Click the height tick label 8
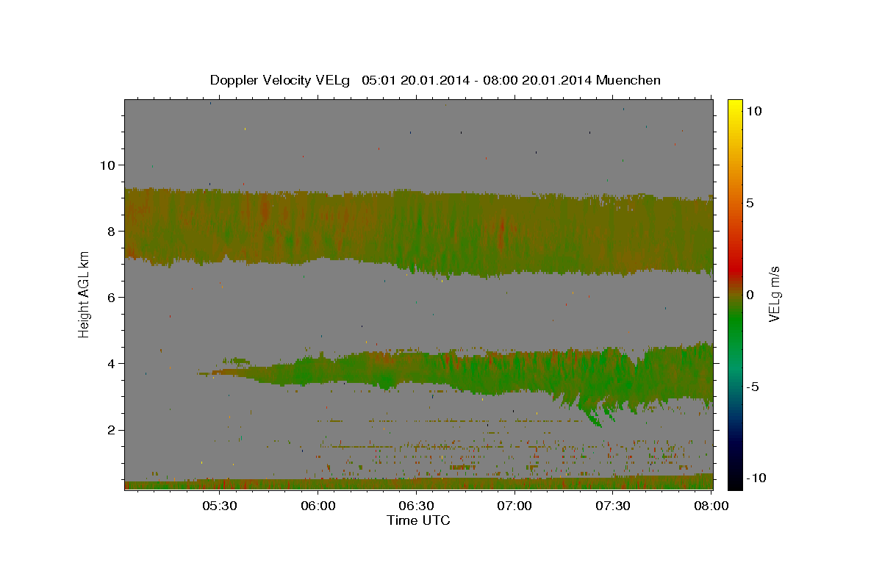This screenshot has width=882, height=588. coord(111,231)
